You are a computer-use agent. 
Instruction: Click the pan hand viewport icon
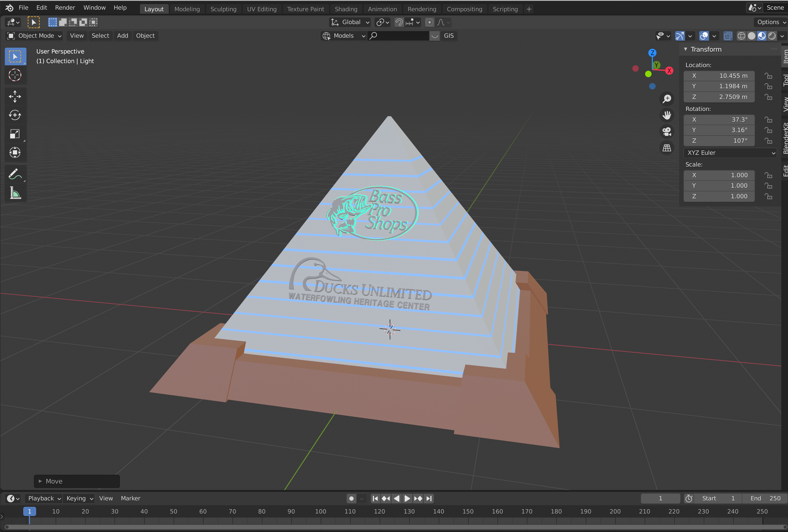point(667,115)
